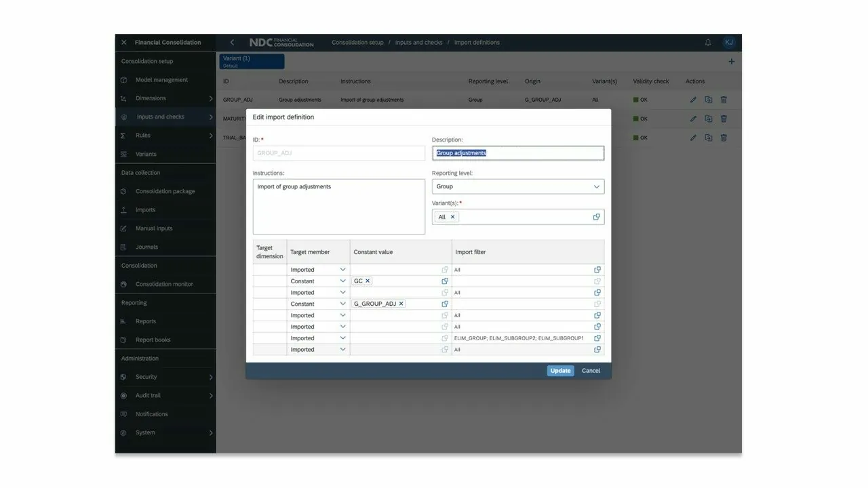Click the notification bell icon

(708, 43)
